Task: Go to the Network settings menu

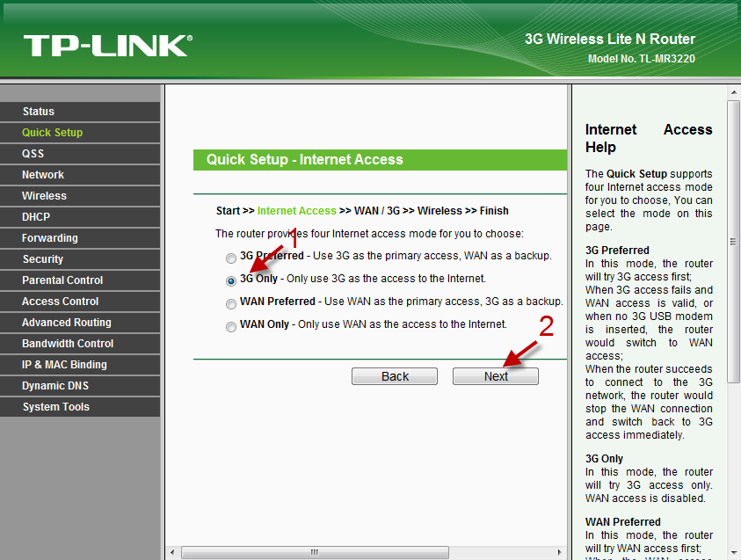Action: 80,175
